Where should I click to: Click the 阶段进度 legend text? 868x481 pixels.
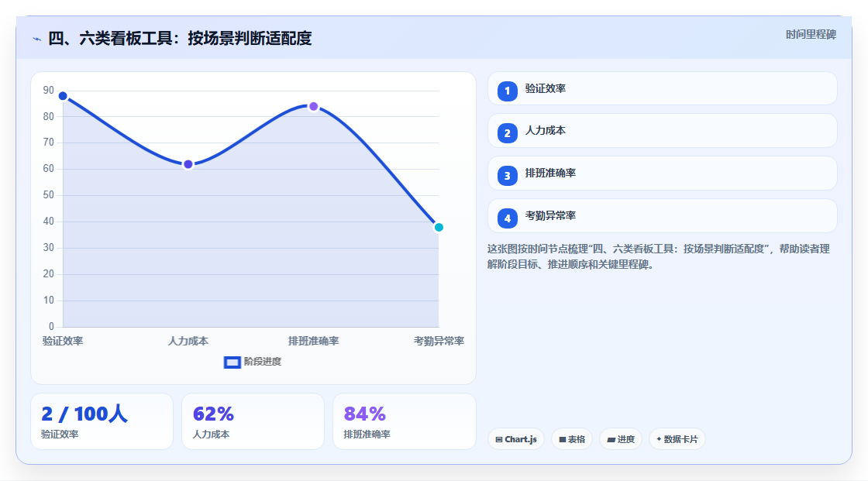tap(263, 362)
